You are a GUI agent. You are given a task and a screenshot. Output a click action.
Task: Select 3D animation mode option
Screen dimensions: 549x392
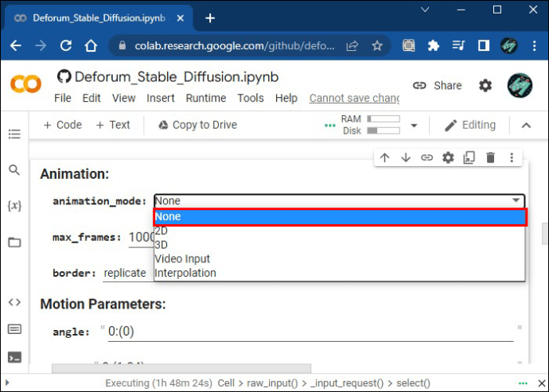pyautogui.click(x=340, y=245)
